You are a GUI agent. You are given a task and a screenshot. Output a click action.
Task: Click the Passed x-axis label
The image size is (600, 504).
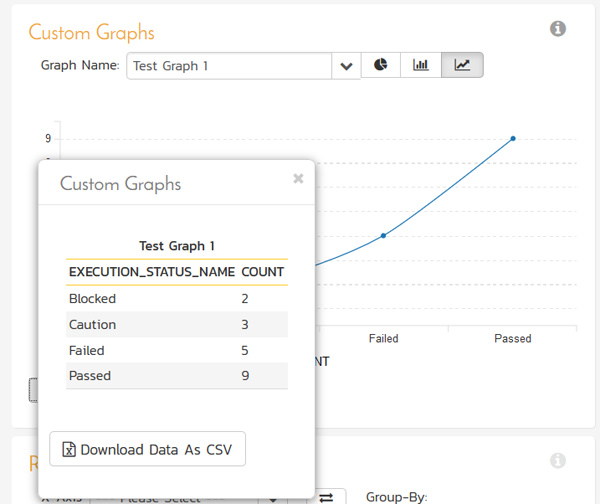click(513, 339)
